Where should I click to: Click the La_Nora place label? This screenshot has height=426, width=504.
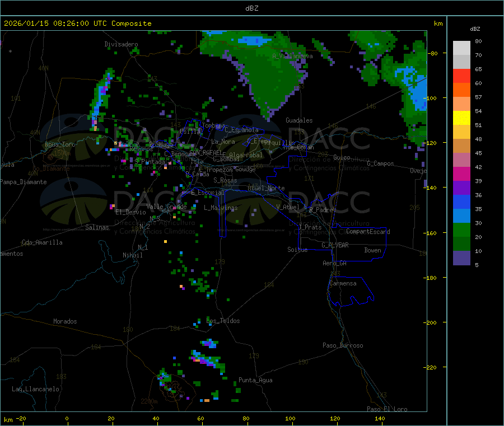223,142
